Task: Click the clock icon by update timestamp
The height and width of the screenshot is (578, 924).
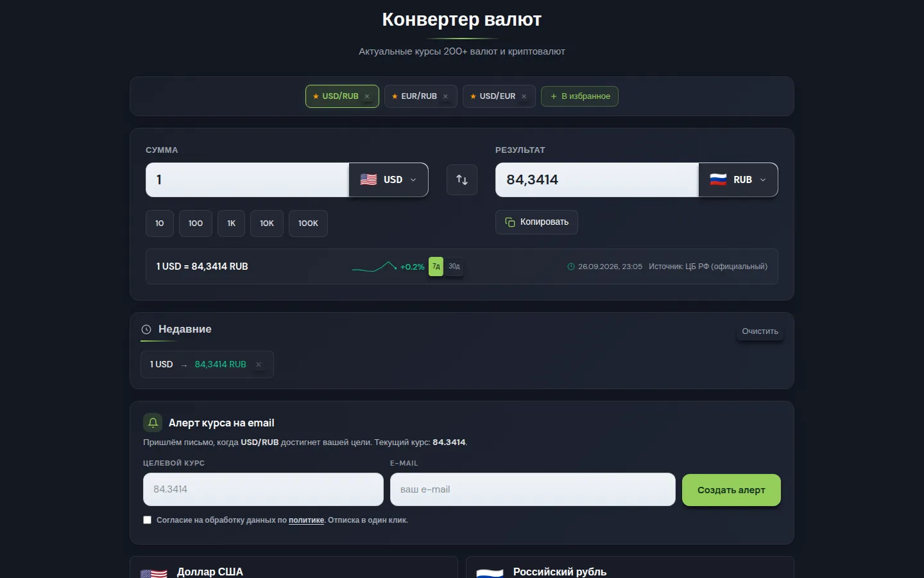Action: point(571,267)
